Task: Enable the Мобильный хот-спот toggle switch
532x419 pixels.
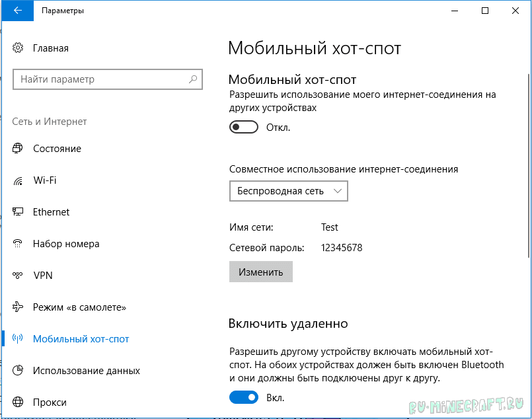Action: [x=243, y=128]
